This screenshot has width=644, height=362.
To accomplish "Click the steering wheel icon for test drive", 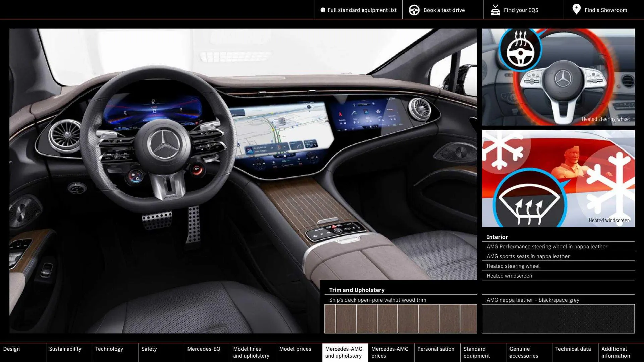I will (x=414, y=10).
